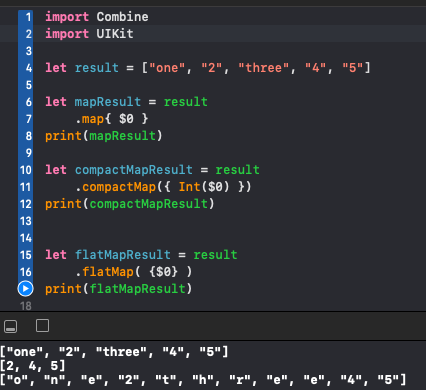The height and width of the screenshot is (390, 426).
Task: Click 'print(compactMapResult)' statement
Action: [130, 204]
